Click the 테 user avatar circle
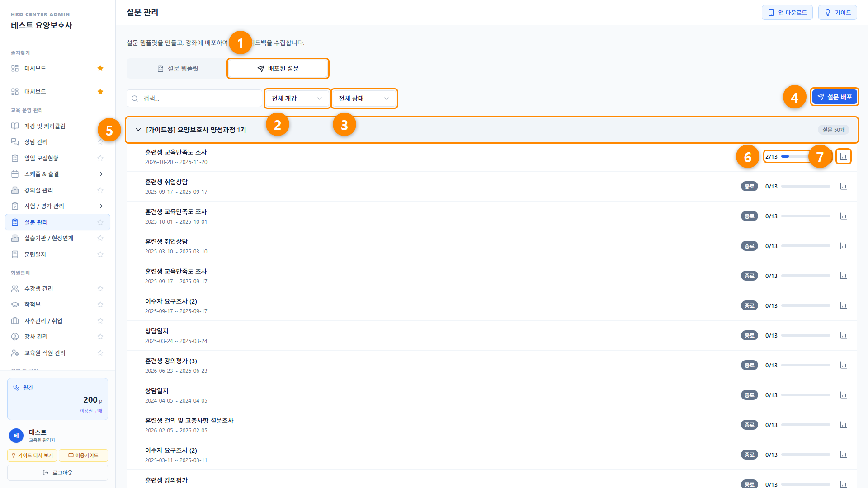 tap(16, 436)
